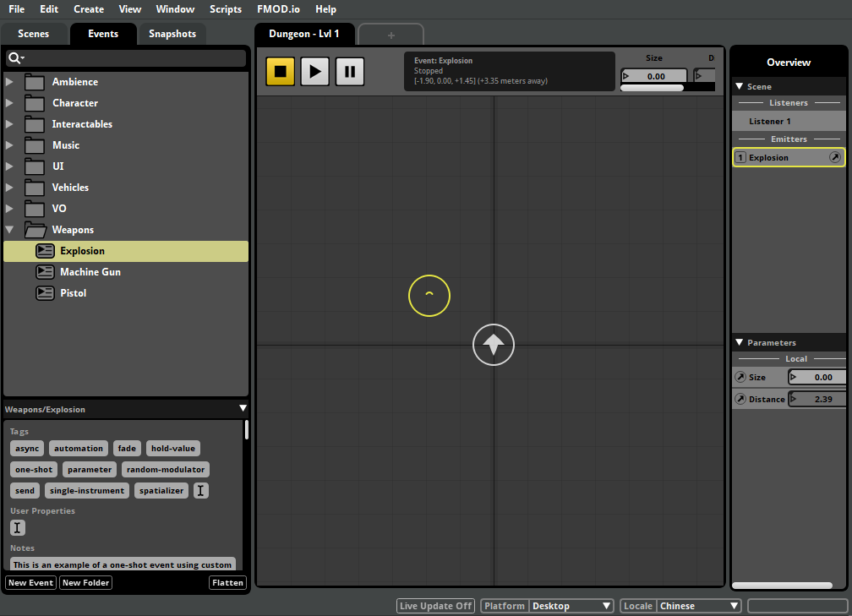852x616 pixels.
Task: Click the New Event button
Action: click(x=31, y=582)
